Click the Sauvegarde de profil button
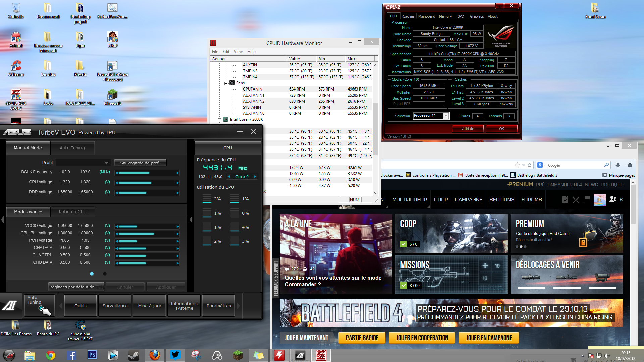Image resolution: width=644 pixels, height=362 pixels. [x=140, y=163]
